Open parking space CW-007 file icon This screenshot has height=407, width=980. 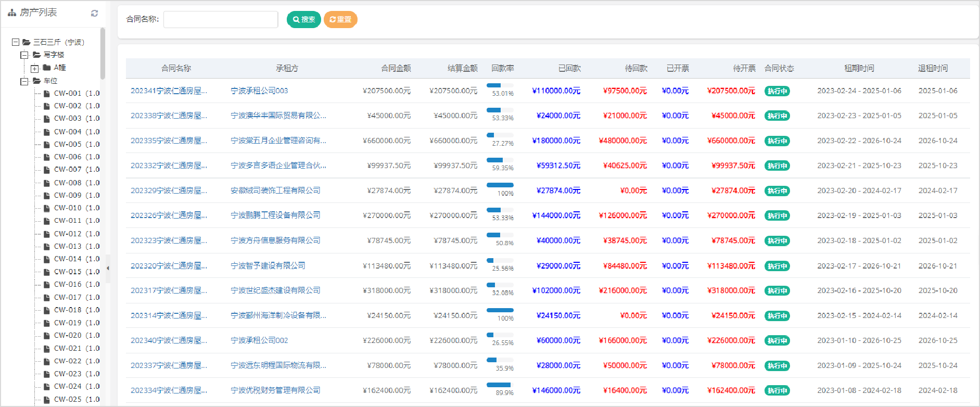(x=47, y=170)
